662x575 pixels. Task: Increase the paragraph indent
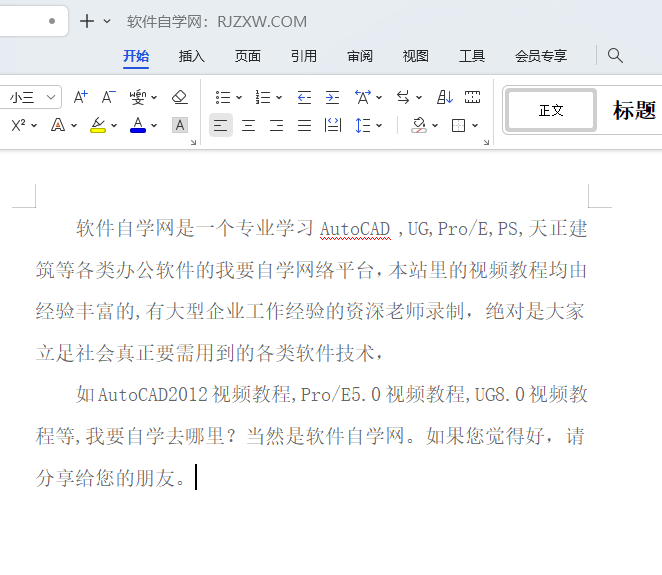coord(332,98)
